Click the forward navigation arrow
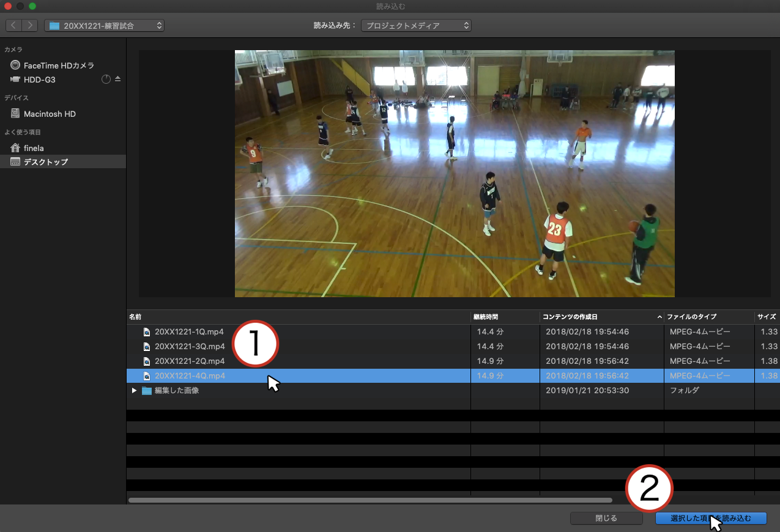The height and width of the screenshot is (532, 780). [30, 26]
